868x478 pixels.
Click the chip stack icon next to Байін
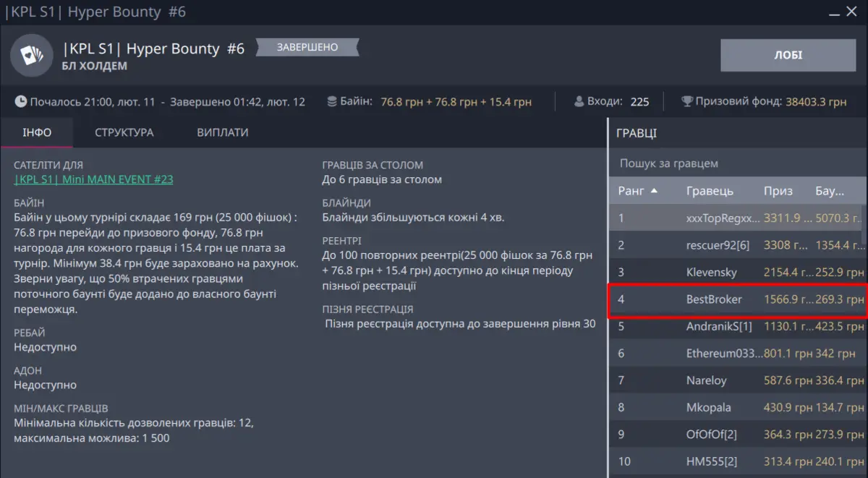331,101
